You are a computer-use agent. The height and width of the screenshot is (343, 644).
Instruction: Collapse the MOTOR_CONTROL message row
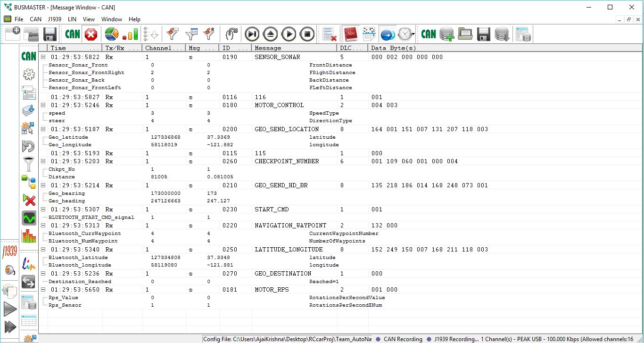[43, 105]
